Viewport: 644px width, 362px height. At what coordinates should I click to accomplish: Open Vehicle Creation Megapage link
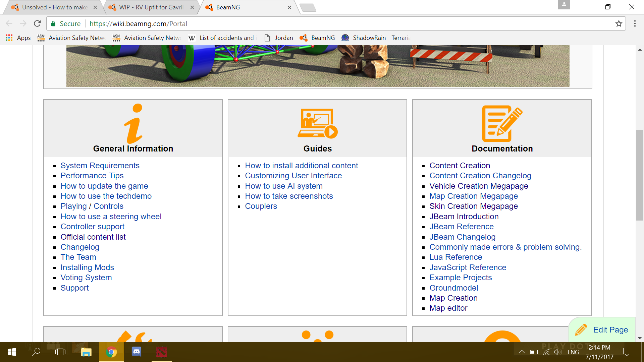tap(479, 186)
